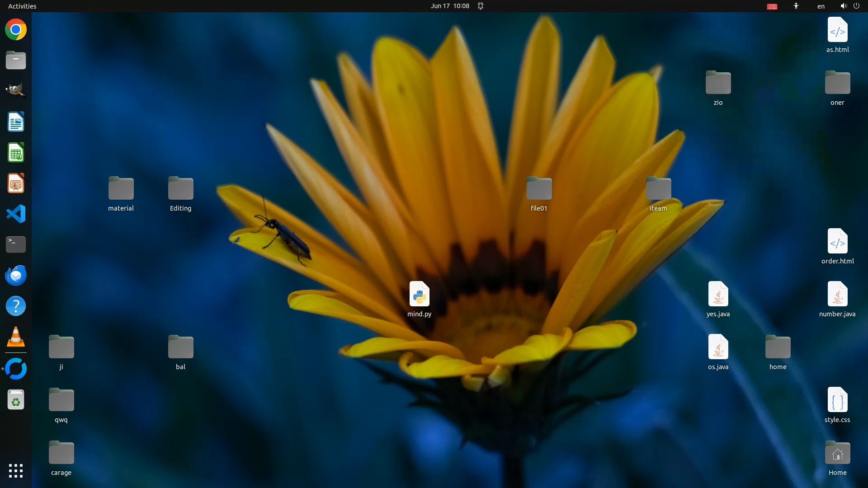Open Google Chrome from the dock
The width and height of the screenshot is (868, 488).
point(16,30)
